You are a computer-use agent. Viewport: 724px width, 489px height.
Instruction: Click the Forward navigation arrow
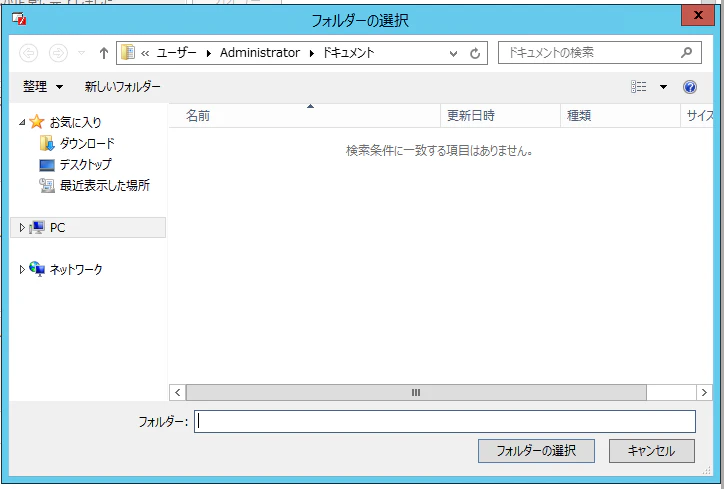pyautogui.click(x=58, y=53)
